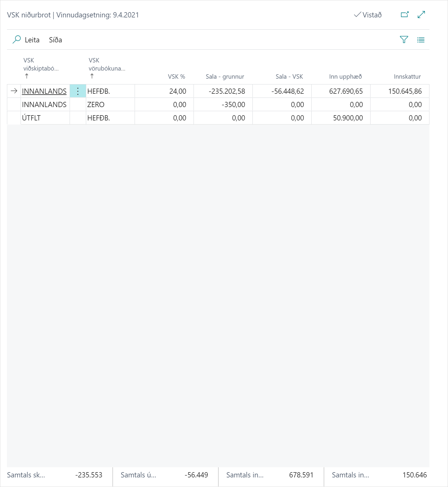Open the INNANLANDS link in first row
This screenshot has height=487, width=448.
click(x=44, y=91)
